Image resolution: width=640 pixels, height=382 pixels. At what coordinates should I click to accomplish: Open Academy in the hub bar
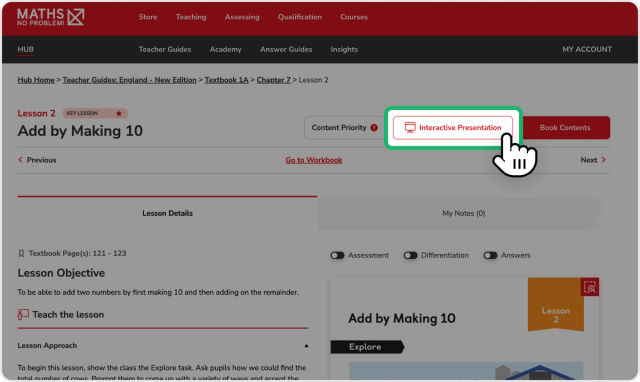coord(226,49)
